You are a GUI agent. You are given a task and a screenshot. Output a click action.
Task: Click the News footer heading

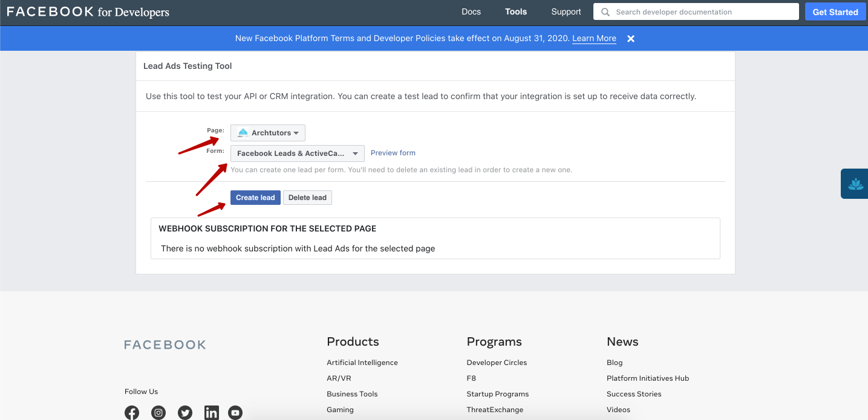tap(622, 341)
